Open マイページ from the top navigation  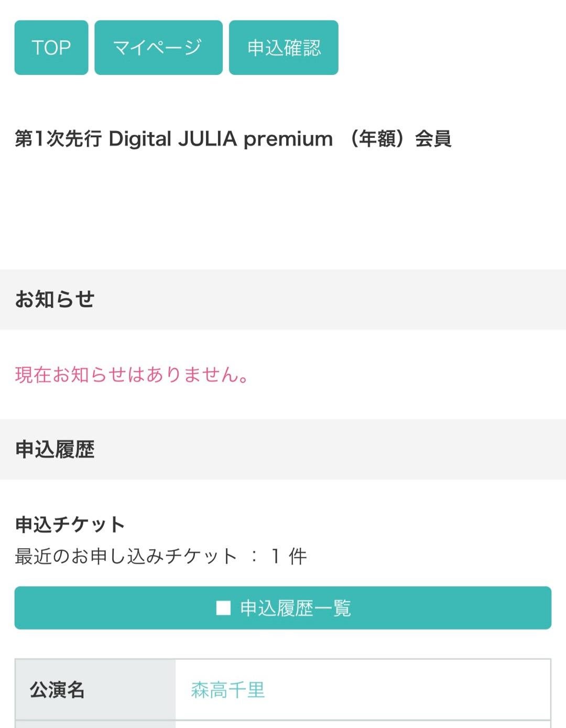(158, 48)
